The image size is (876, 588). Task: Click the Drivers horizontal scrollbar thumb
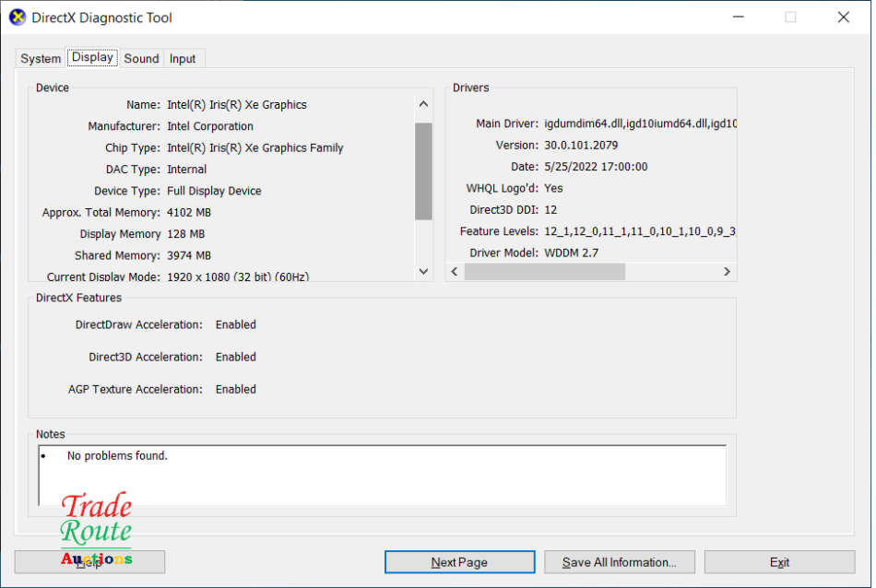(x=544, y=272)
